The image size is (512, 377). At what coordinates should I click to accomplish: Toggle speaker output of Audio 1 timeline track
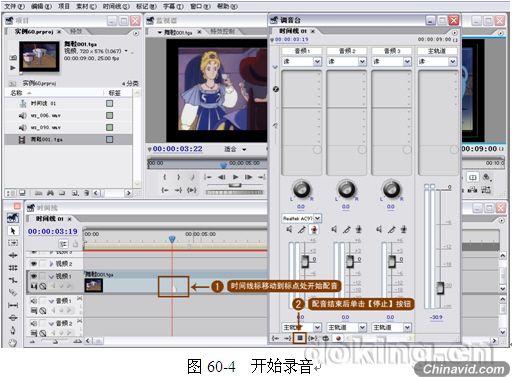pos(34,301)
